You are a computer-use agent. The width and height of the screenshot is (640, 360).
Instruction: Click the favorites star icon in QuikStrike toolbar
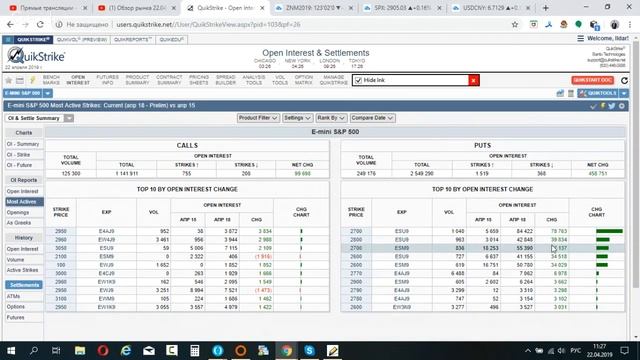9,80
